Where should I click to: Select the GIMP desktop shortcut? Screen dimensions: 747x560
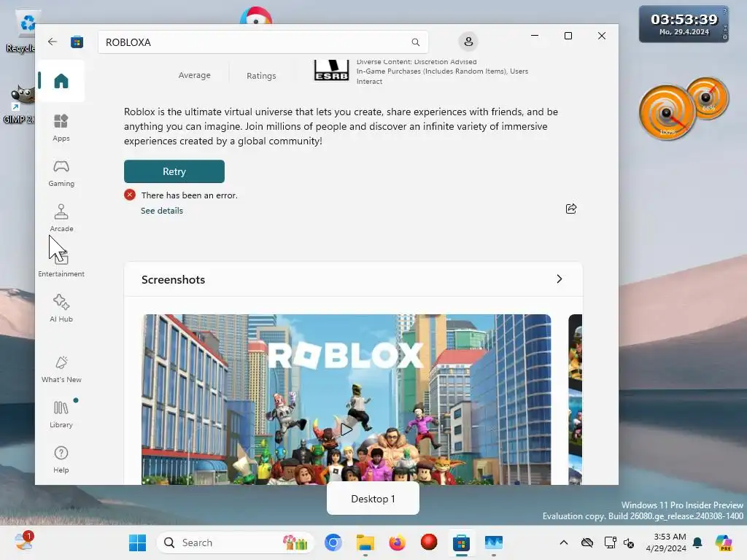tap(19, 104)
